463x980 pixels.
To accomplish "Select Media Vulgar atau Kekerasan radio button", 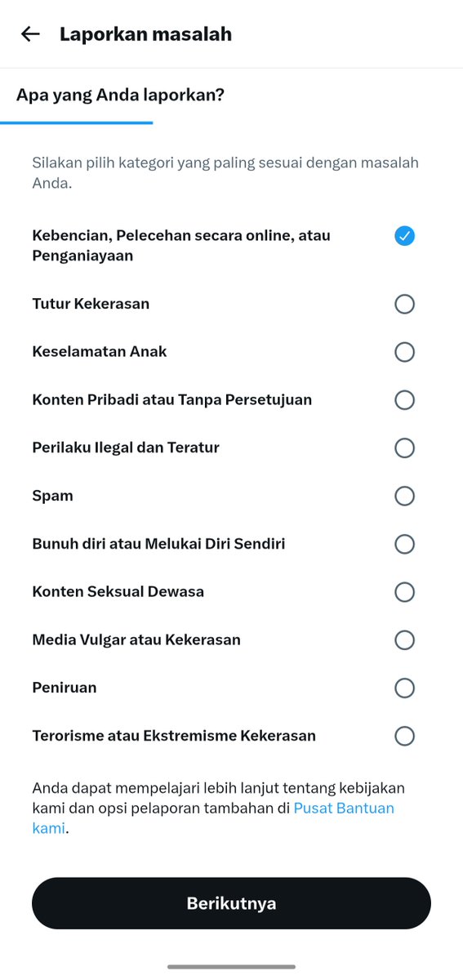I will point(404,640).
